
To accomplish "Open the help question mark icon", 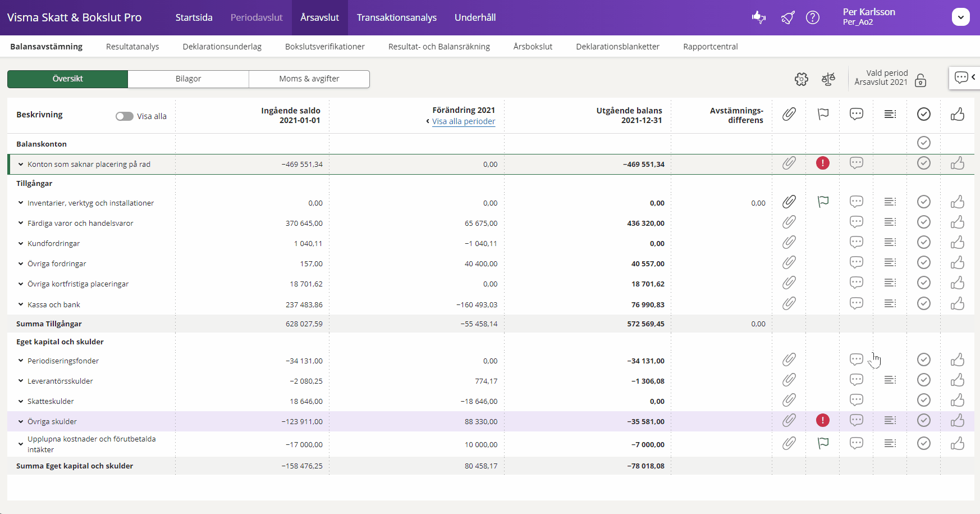I will [x=812, y=17].
